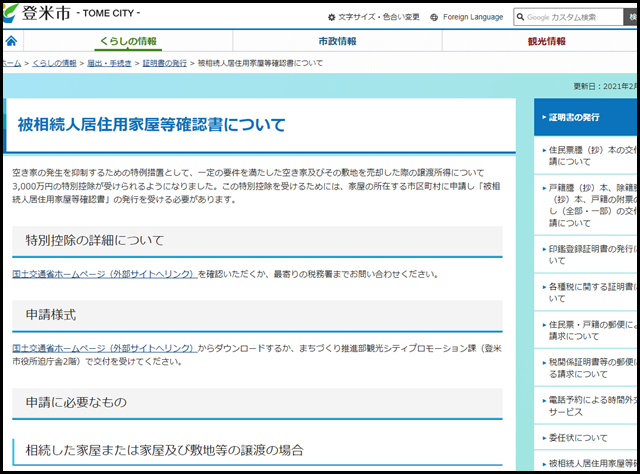
Task: Open sidebar item 住民票謄（抄）本の交付申請
Action: pyautogui.click(x=587, y=156)
